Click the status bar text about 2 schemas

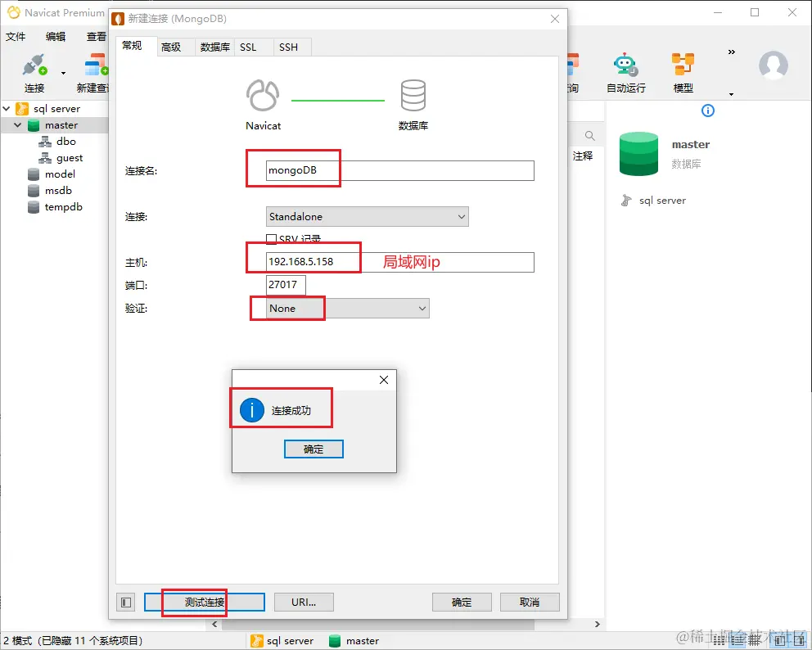tap(73, 641)
